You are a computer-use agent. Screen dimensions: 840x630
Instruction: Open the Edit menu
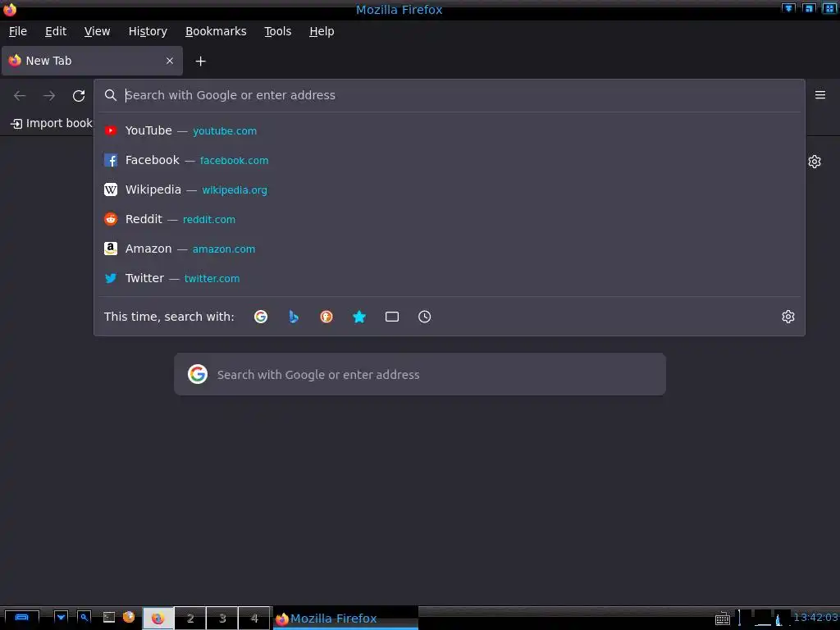(56, 32)
